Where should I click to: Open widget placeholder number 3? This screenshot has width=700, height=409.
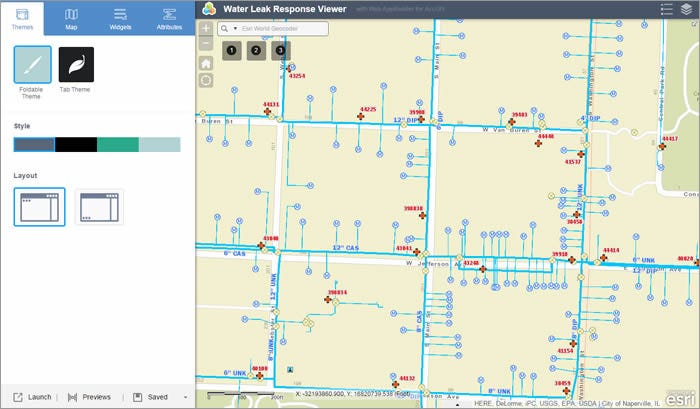(281, 50)
